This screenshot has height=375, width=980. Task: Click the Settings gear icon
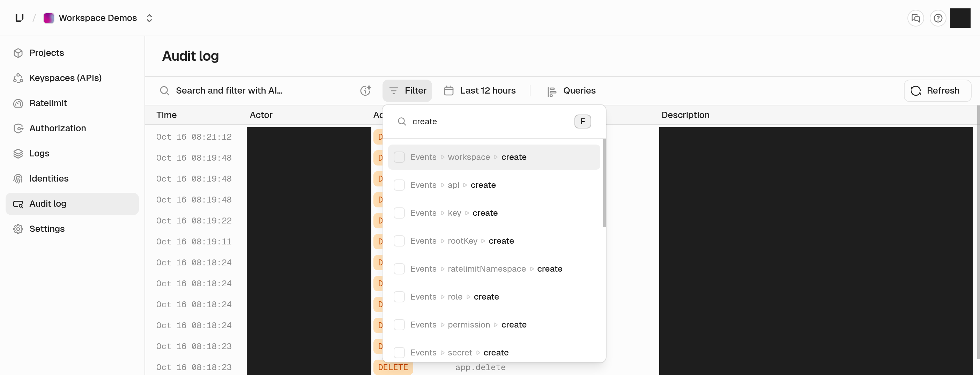click(x=18, y=229)
